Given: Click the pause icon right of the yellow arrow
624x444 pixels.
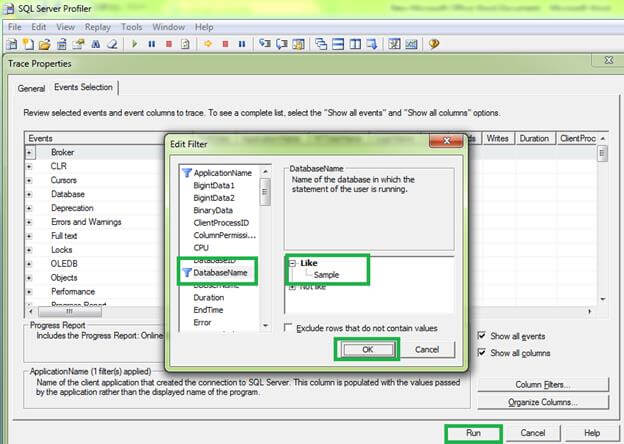Looking at the screenshot, I should [242, 44].
